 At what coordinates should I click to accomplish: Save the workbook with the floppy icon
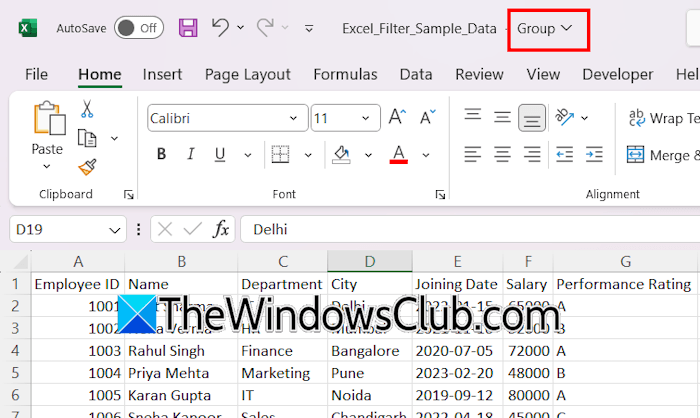(x=188, y=28)
